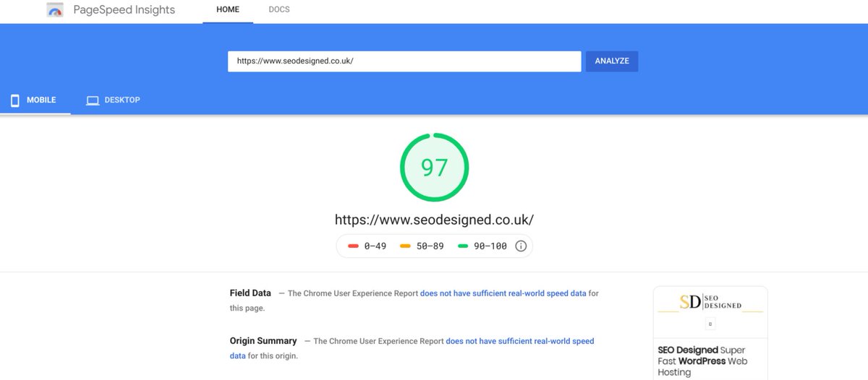
Task: Open the score legend info icon
Action: [x=521, y=246]
